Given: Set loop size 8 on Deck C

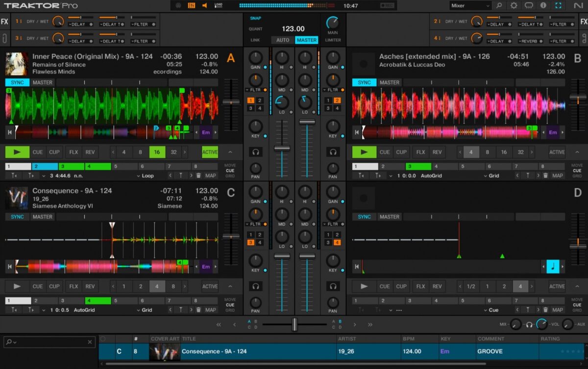Looking at the screenshot, I should point(173,286).
